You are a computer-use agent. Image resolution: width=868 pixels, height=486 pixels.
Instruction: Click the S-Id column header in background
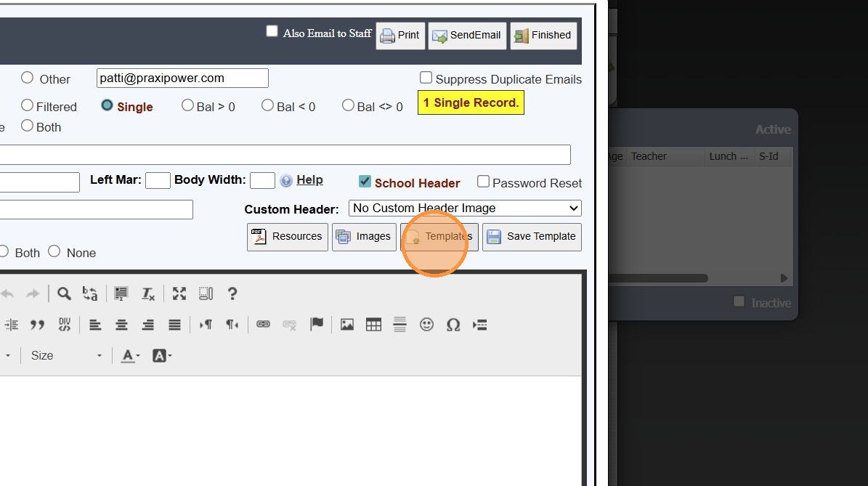click(774, 156)
